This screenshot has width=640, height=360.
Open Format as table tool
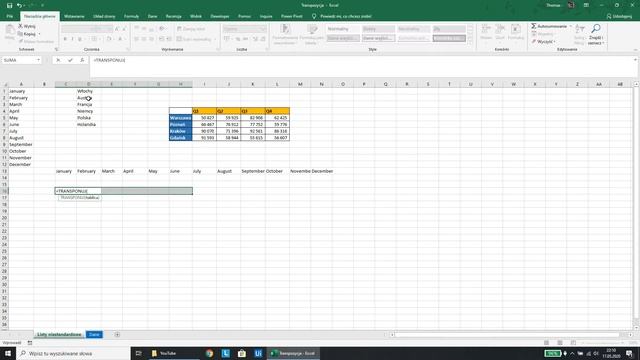(x=312, y=34)
